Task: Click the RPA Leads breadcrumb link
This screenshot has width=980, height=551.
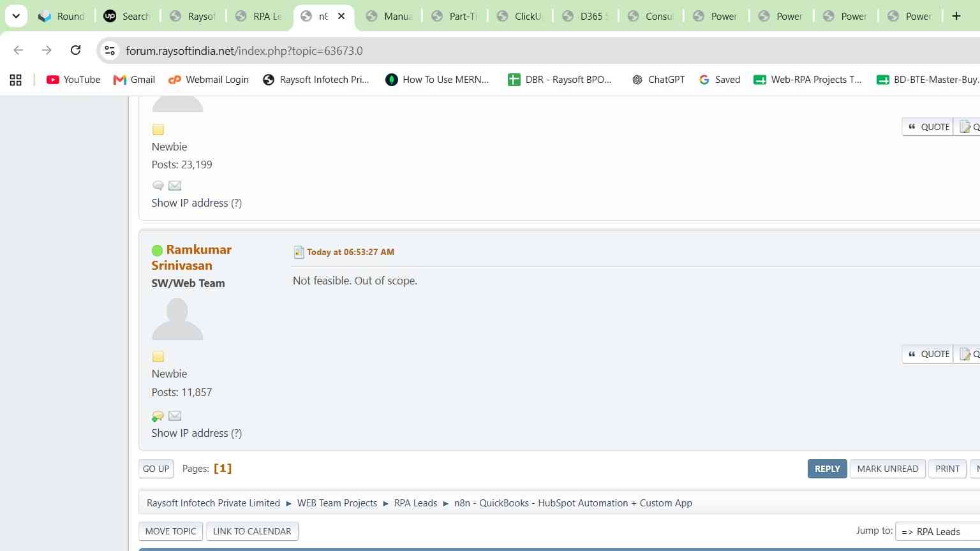Action: click(x=415, y=503)
